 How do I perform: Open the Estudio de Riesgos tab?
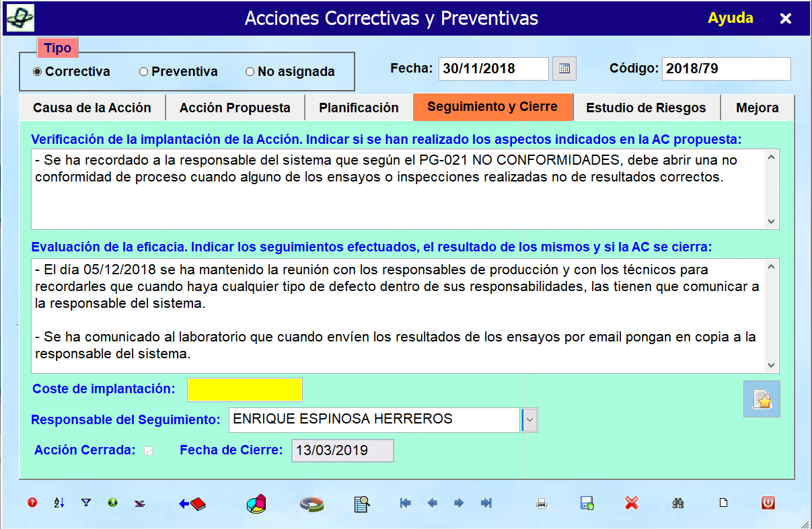pos(646,108)
